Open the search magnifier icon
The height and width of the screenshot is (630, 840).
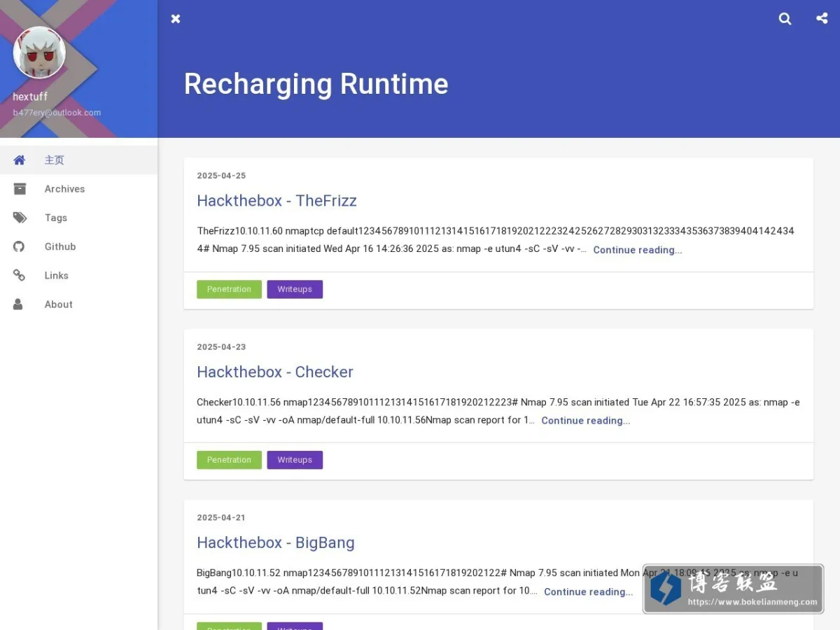pos(785,19)
